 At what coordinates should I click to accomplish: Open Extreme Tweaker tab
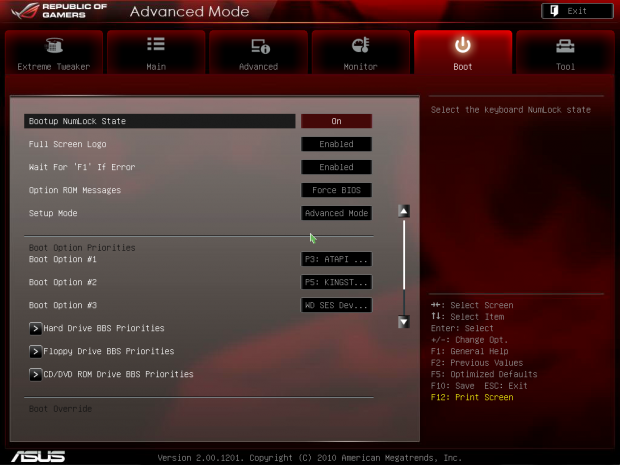pos(54,52)
